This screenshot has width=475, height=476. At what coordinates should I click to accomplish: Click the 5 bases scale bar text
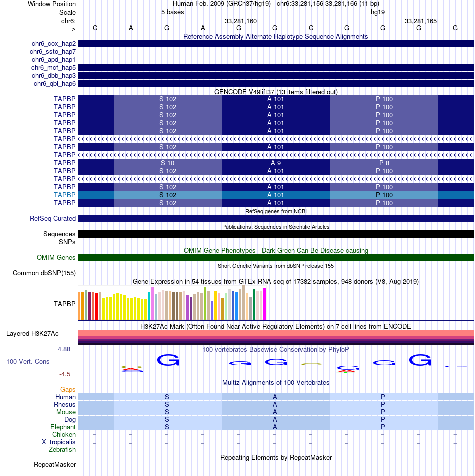point(172,12)
